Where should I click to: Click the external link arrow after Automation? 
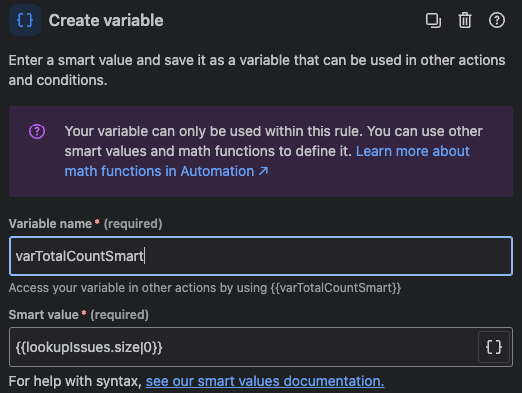click(x=264, y=171)
